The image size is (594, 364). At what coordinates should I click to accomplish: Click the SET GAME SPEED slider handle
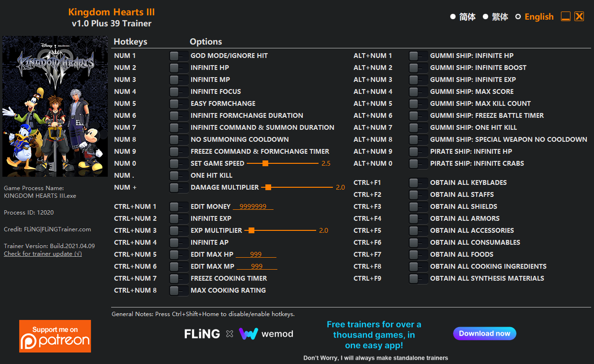click(x=266, y=163)
